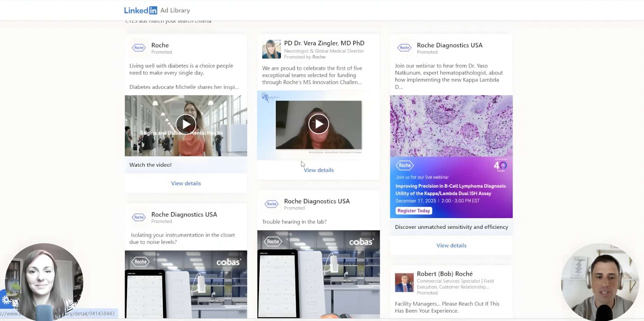Click the LinkedIn logo in header

(141, 10)
